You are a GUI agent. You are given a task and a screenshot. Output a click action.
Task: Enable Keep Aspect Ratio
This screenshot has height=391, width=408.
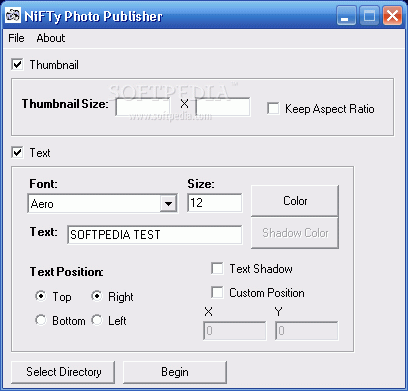click(273, 109)
